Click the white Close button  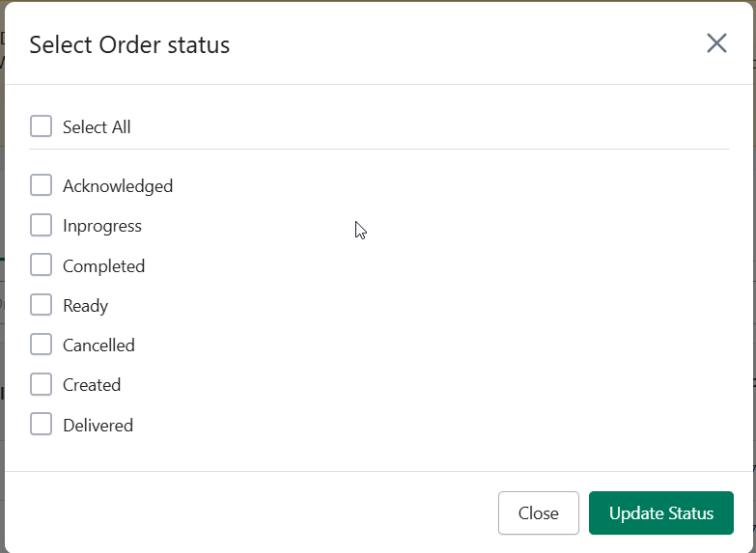pos(539,513)
